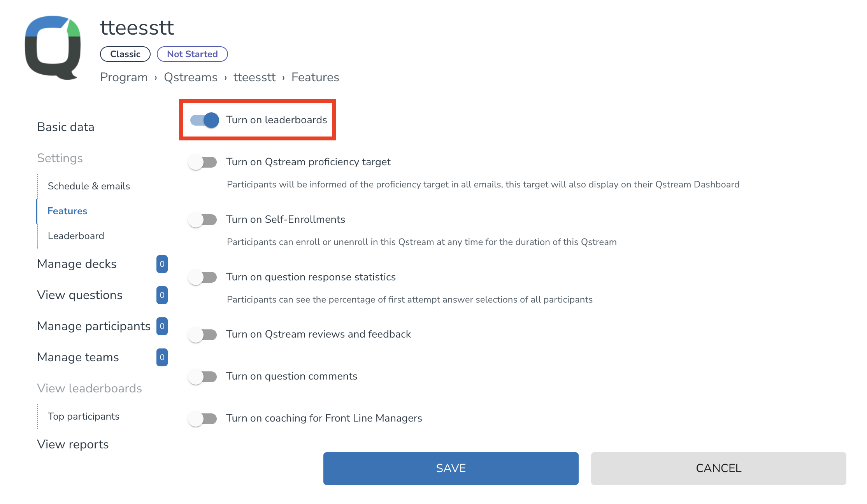This screenshot has width=867, height=504.
Task: Click the SAVE button
Action: tap(450, 468)
